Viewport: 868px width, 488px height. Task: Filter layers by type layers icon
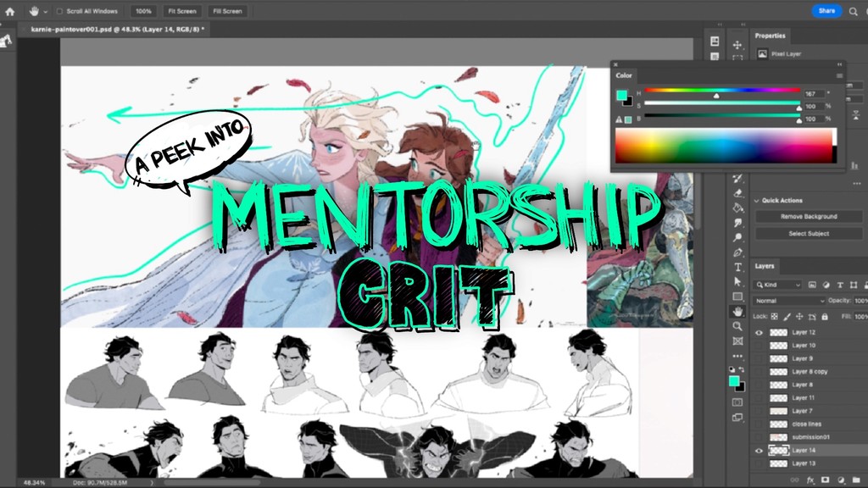click(840, 285)
